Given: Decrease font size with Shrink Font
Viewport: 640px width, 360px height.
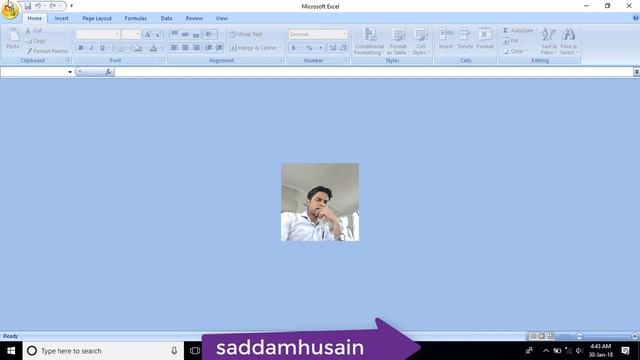Looking at the screenshot, I should pos(158,34).
